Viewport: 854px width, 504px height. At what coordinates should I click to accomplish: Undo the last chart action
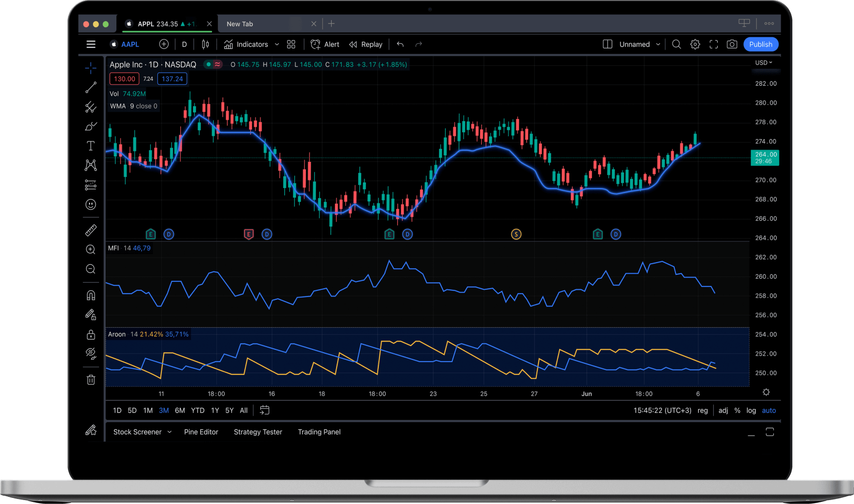(x=400, y=45)
